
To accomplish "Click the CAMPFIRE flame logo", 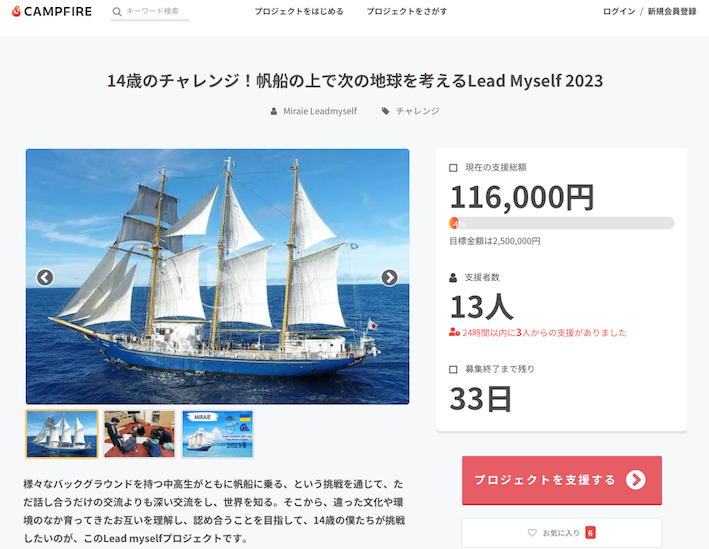I will click(16, 11).
